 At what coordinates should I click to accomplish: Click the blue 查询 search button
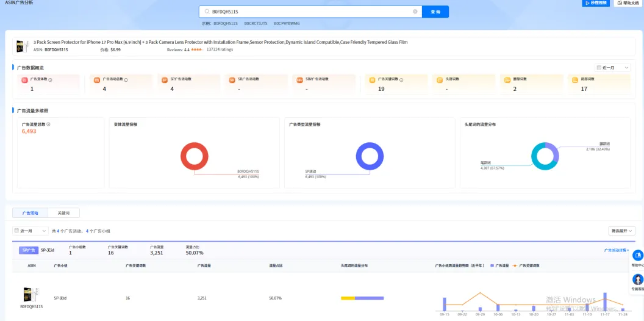435,12
